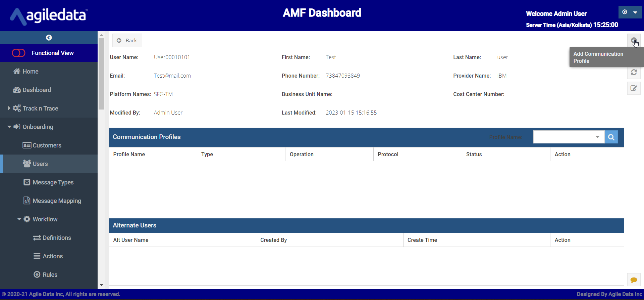The width and height of the screenshot is (644, 300).
Task: Open workflow Definitions item
Action: click(x=57, y=238)
